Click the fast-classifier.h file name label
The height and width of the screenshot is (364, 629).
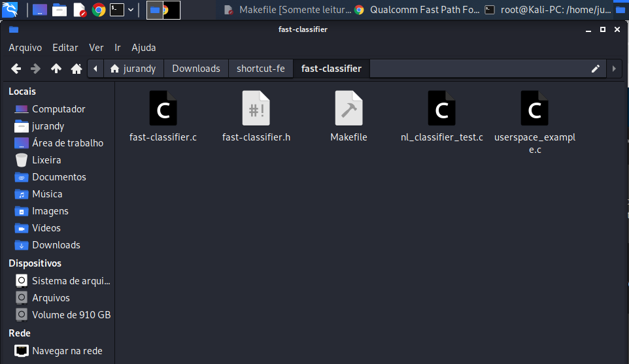coord(256,137)
